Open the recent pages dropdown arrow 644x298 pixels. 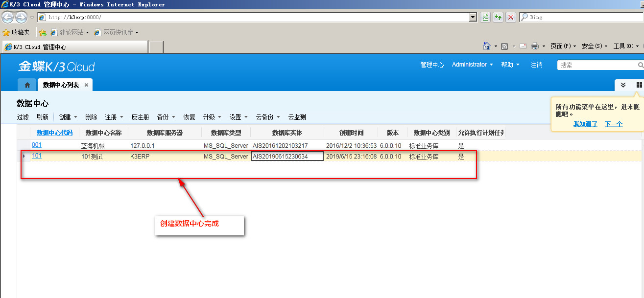pyautogui.click(x=32, y=18)
